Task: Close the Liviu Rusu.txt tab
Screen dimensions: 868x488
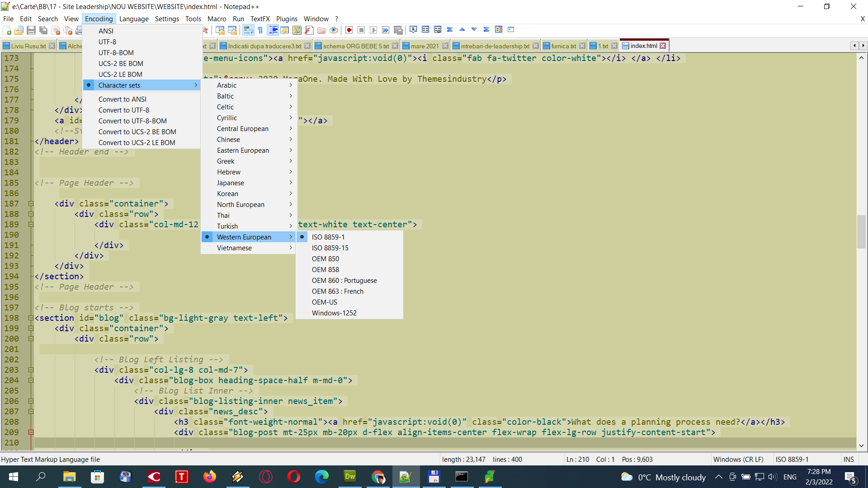Action: point(52,46)
